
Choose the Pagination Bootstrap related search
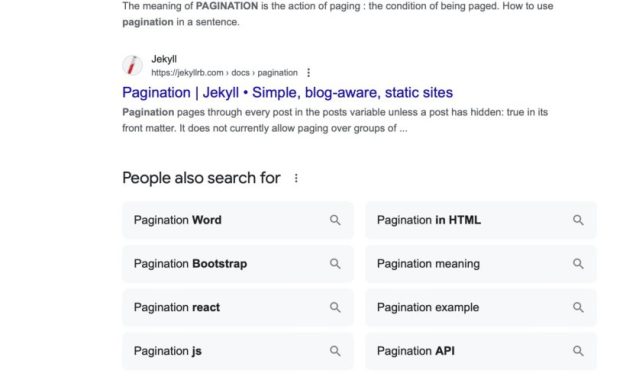tap(238, 263)
